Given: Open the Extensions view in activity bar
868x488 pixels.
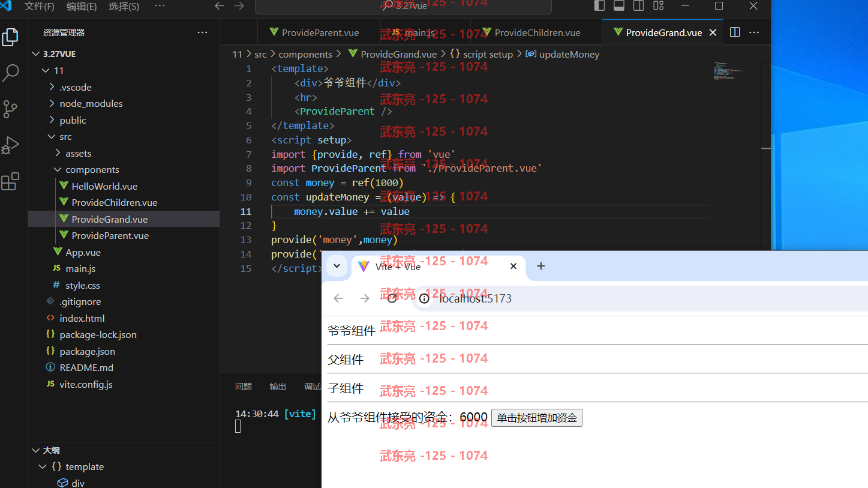Looking at the screenshot, I should (10, 181).
